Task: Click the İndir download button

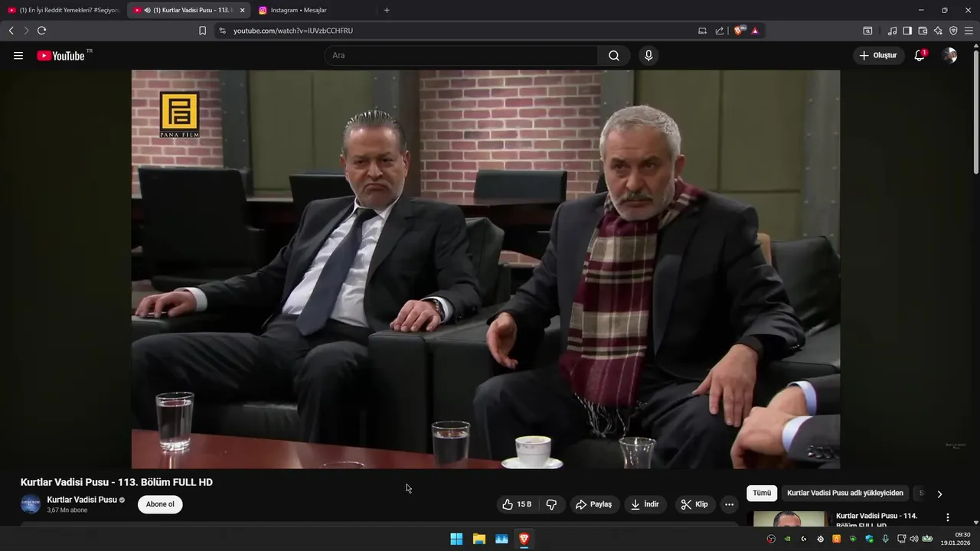Action: [x=645, y=504]
